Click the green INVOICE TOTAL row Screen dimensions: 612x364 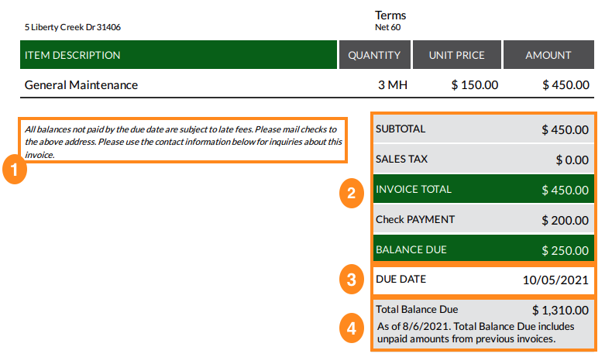pos(483,190)
